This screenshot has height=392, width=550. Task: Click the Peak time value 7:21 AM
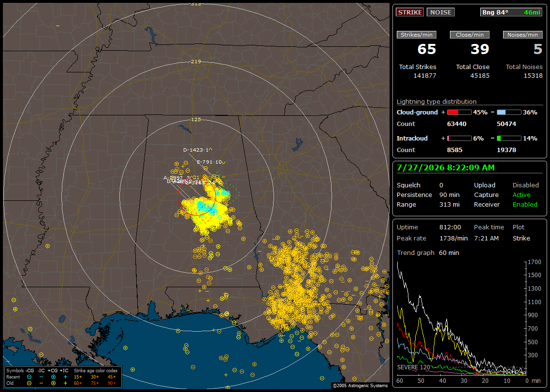click(x=486, y=238)
